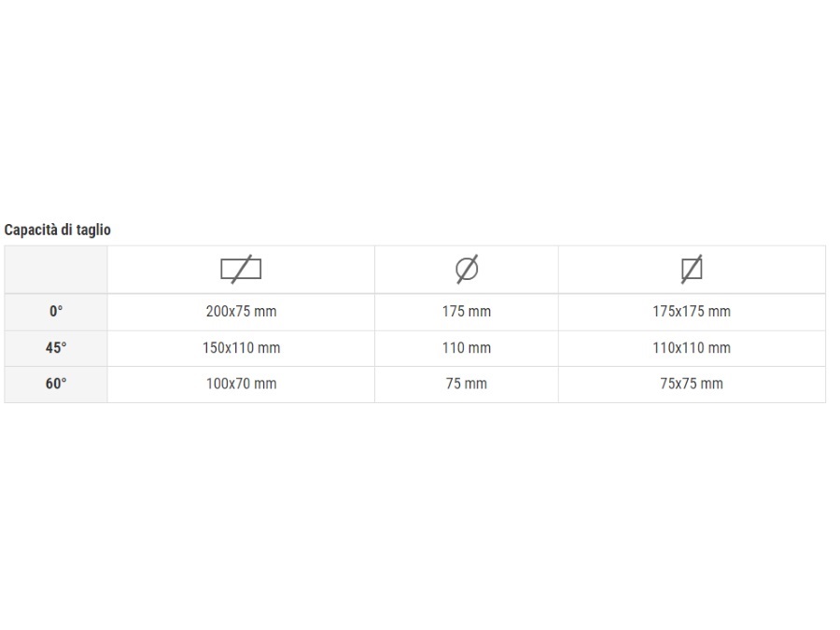
Task: Click the 75x75 mm cell
Action: pyautogui.click(x=692, y=385)
